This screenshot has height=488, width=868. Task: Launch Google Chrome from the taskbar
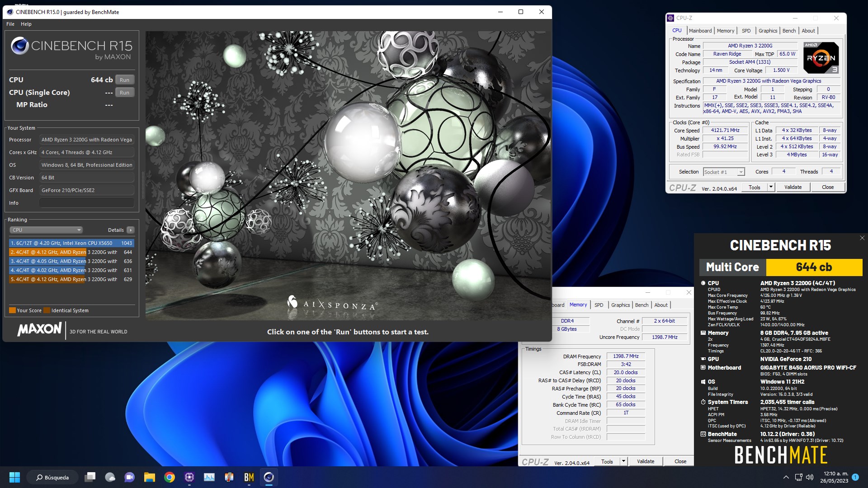[170, 477]
